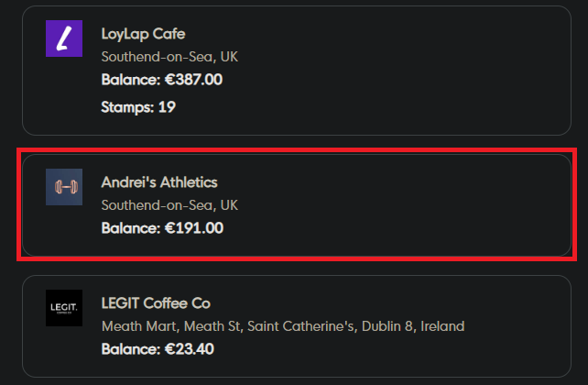
Task: Click Southend-on-Sea address under Andrei's Athletics
Action: tap(169, 204)
